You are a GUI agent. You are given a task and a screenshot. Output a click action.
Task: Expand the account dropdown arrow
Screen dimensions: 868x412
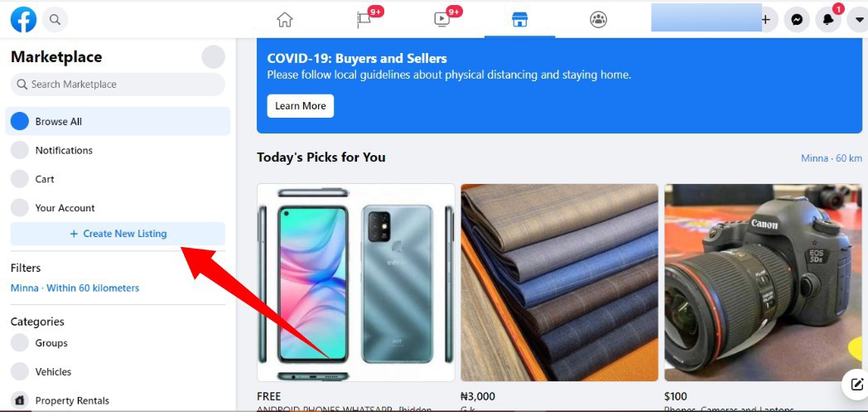[858, 20]
